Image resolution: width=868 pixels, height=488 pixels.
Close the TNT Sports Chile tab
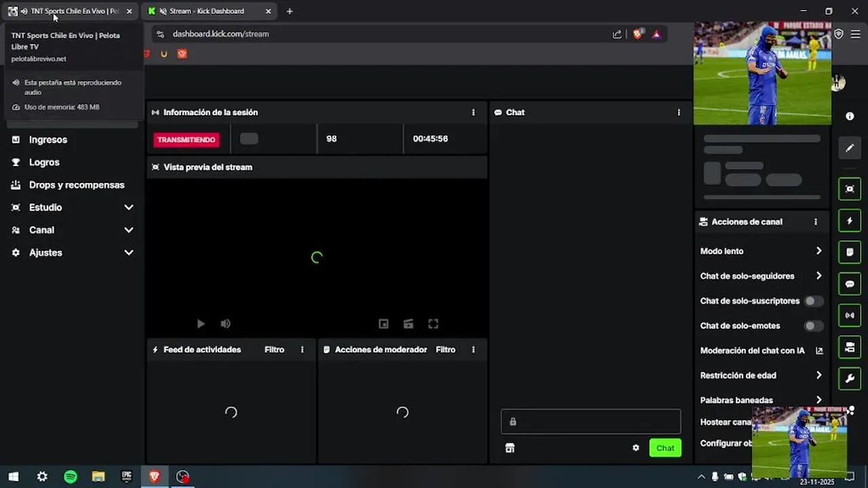[130, 11]
